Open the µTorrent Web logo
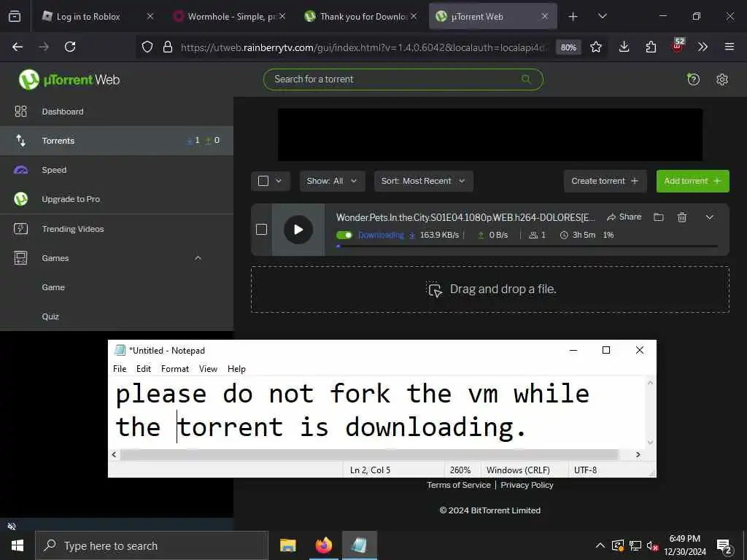The width and height of the screenshot is (747, 560). click(69, 79)
